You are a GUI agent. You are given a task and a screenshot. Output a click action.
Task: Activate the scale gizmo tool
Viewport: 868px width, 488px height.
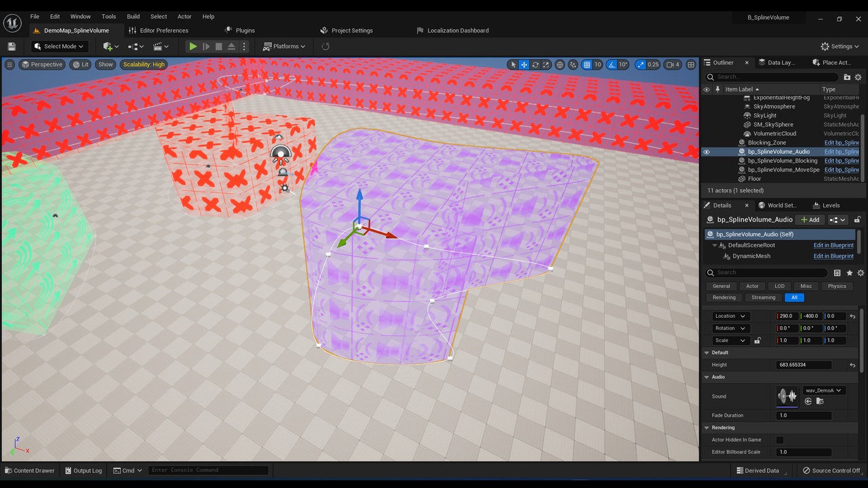click(x=546, y=64)
